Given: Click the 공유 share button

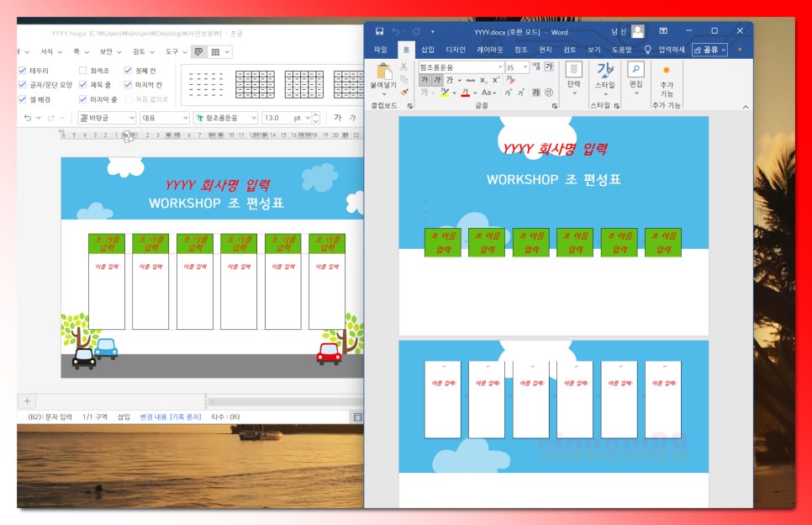Looking at the screenshot, I should tap(709, 50).
